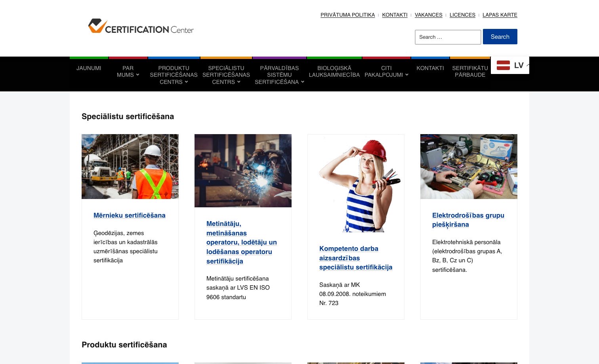Click the Search button
This screenshot has width=599, height=364.
(x=500, y=36)
